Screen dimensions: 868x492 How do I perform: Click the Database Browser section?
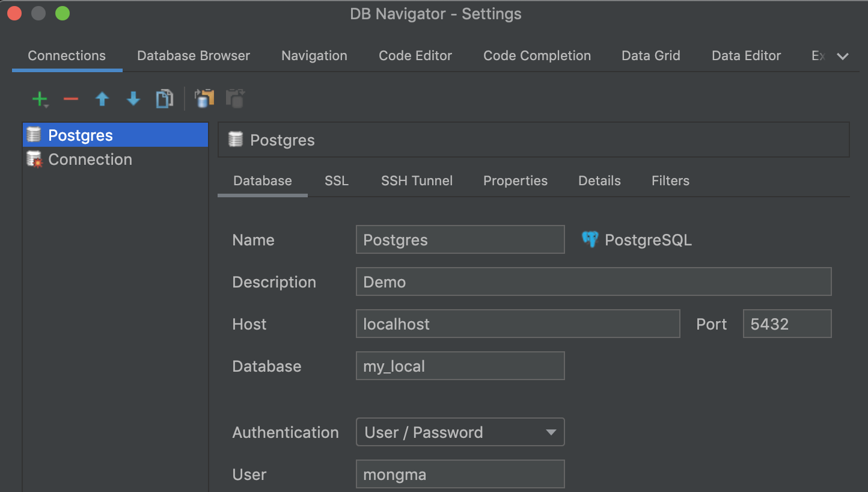point(193,55)
